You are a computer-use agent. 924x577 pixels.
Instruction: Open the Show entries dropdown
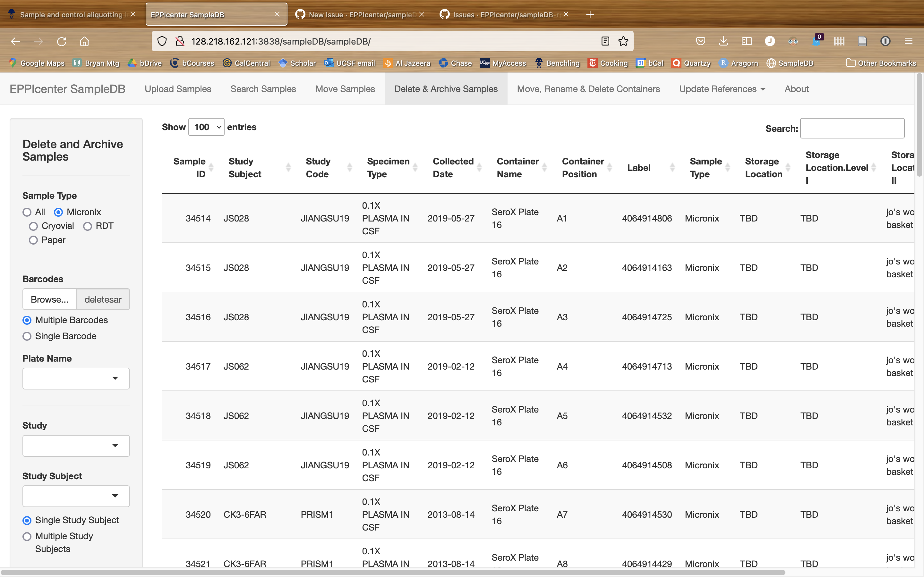(206, 127)
